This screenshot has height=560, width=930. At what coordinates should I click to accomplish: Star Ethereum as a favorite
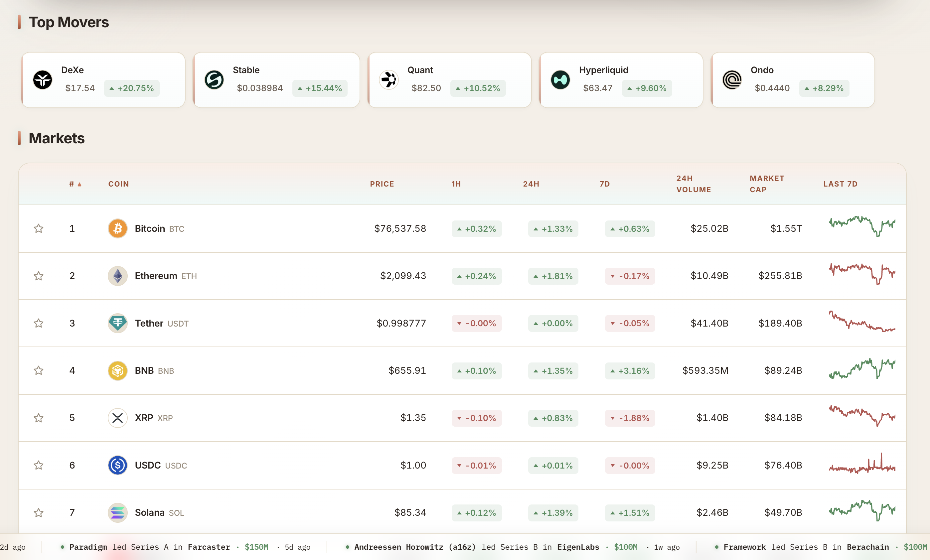pyautogui.click(x=39, y=276)
